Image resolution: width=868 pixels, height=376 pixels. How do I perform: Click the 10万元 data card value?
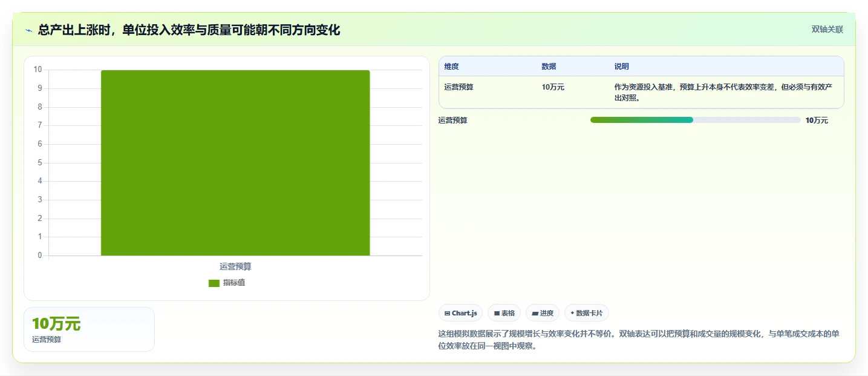point(56,325)
